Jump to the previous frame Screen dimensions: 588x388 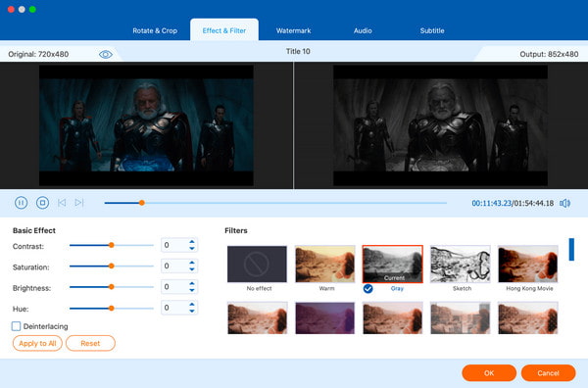pyautogui.click(x=62, y=203)
